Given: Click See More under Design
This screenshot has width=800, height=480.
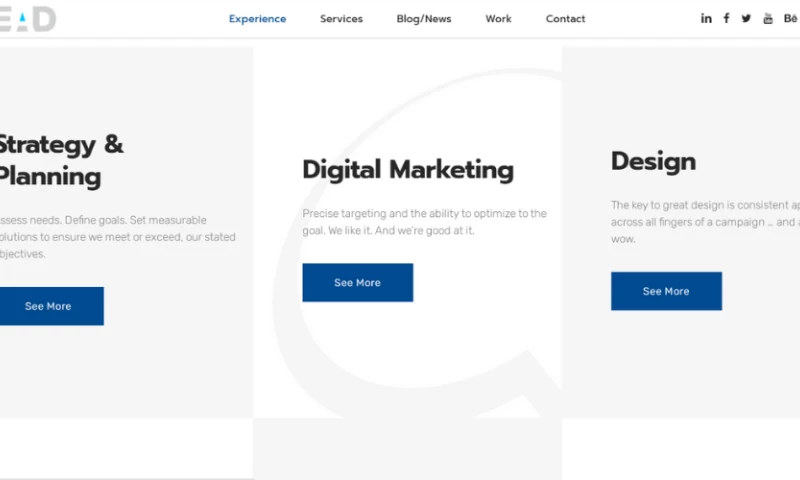Looking at the screenshot, I should [666, 291].
